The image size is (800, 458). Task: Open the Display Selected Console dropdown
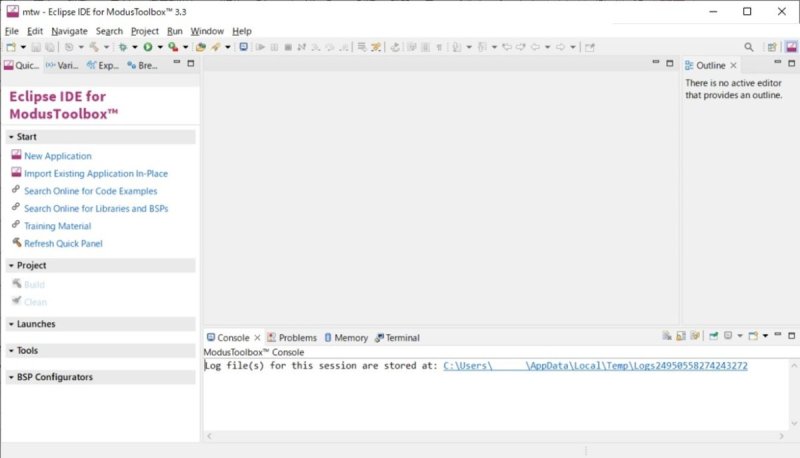click(739, 336)
